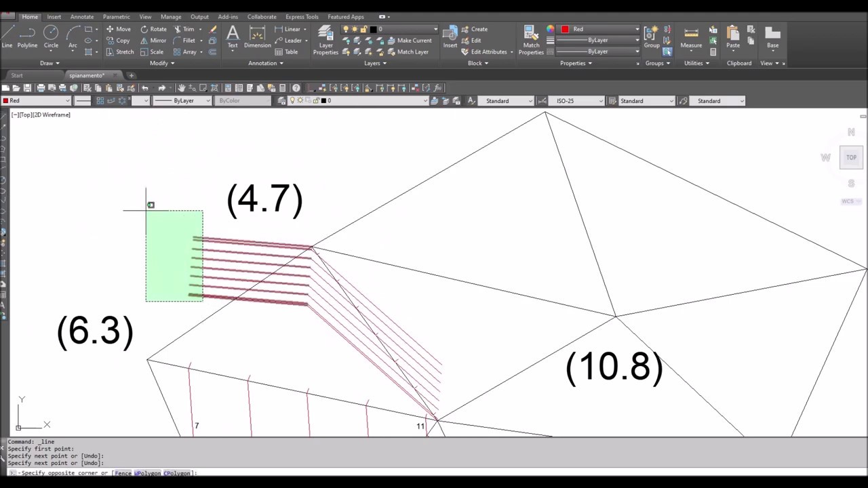The height and width of the screenshot is (488, 868).
Task: Expand the Annotation panel
Action: tap(266, 63)
